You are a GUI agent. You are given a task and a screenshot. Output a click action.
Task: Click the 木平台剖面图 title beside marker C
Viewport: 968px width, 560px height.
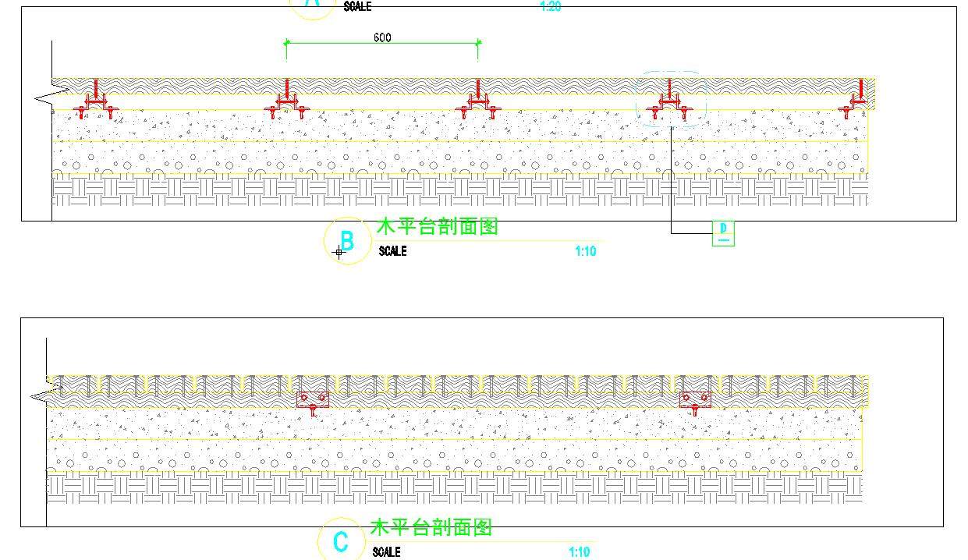coord(431,527)
